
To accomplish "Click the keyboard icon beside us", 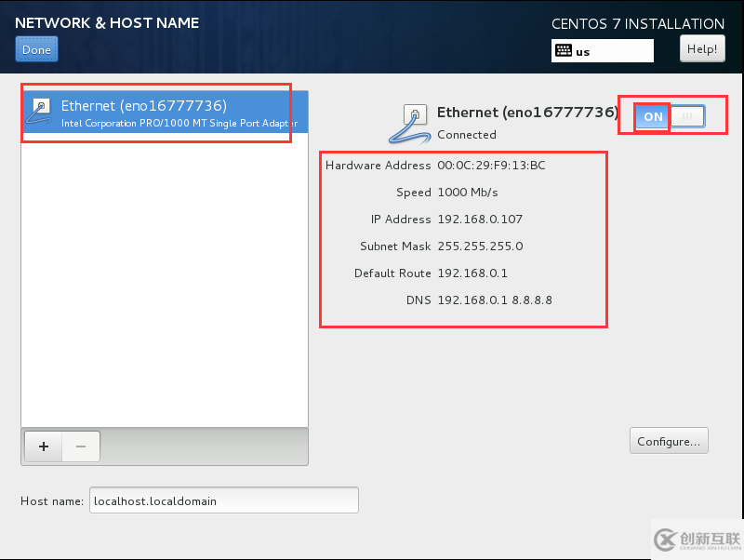I will point(564,50).
